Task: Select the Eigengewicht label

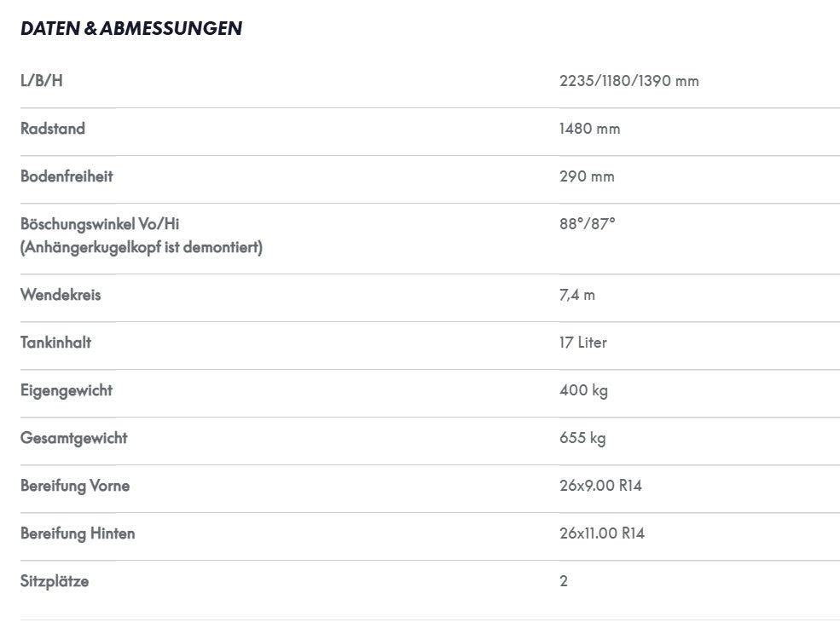Action: (67, 389)
